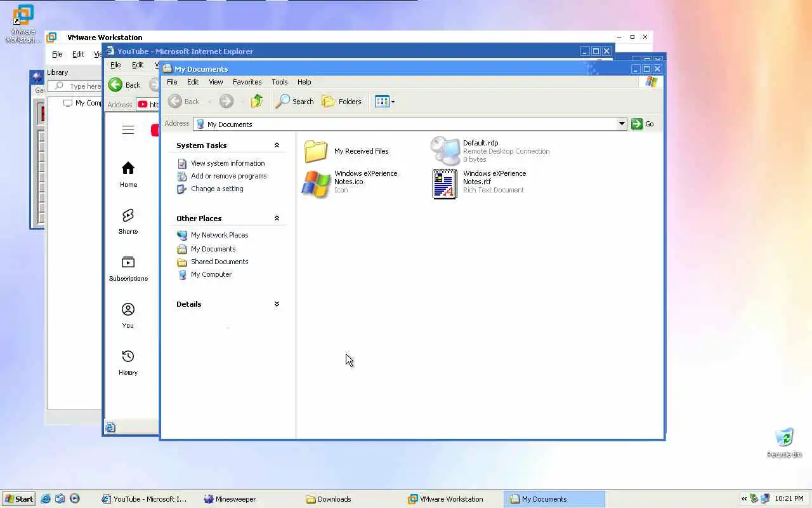The image size is (812, 508).
Task: Expand the hidden system tray icons
Action: click(744, 499)
